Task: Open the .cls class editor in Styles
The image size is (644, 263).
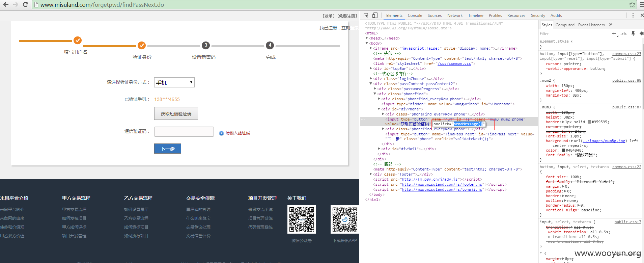Action: tap(623, 34)
